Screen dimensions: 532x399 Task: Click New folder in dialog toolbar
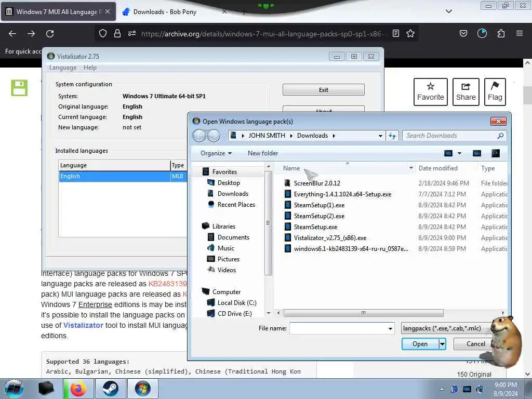pos(263,153)
